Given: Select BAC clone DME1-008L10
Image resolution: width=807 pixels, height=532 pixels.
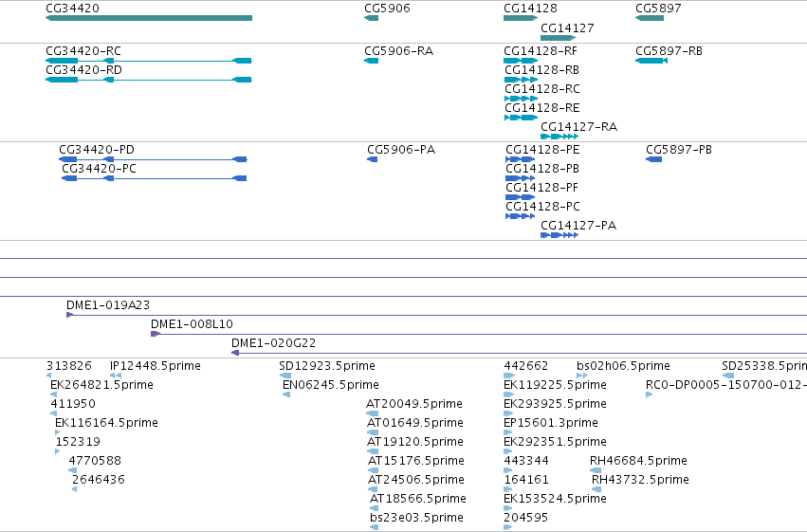Looking at the screenshot, I should click(x=192, y=324).
